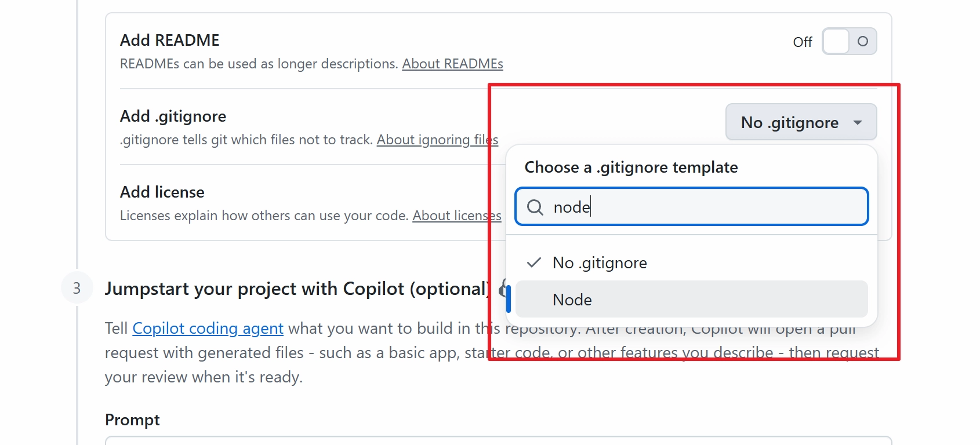Click the Add .gitignore label
980x445 pixels.
click(x=173, y=116)
